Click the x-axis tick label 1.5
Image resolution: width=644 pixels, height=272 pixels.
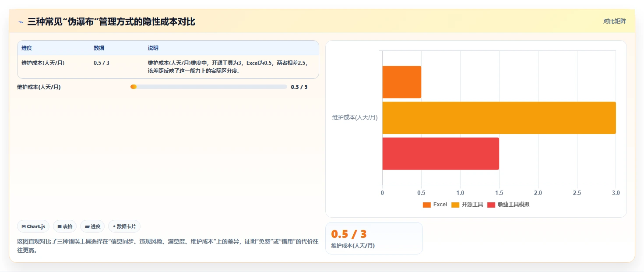click(x=499, y=193)
